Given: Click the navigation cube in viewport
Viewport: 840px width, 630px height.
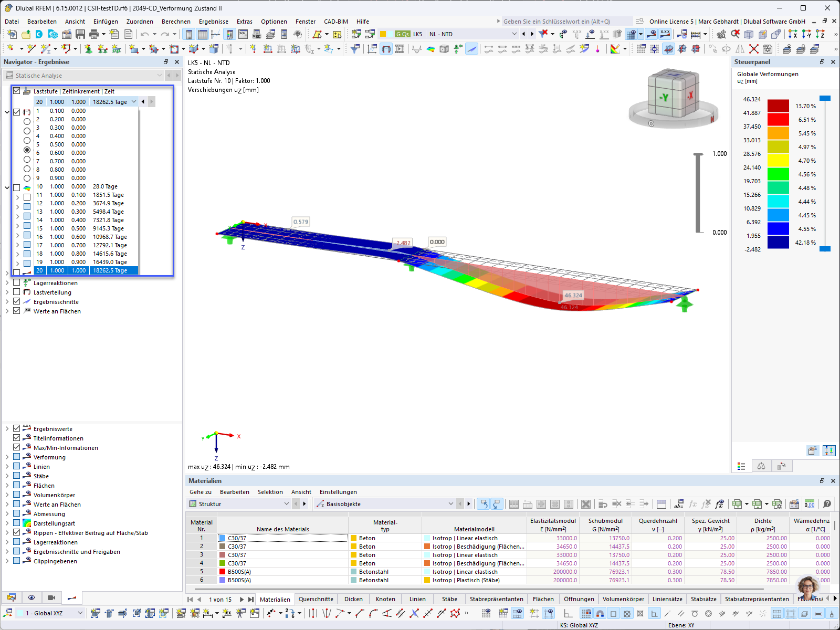Looking at the screenshot, I should point(673,96).
